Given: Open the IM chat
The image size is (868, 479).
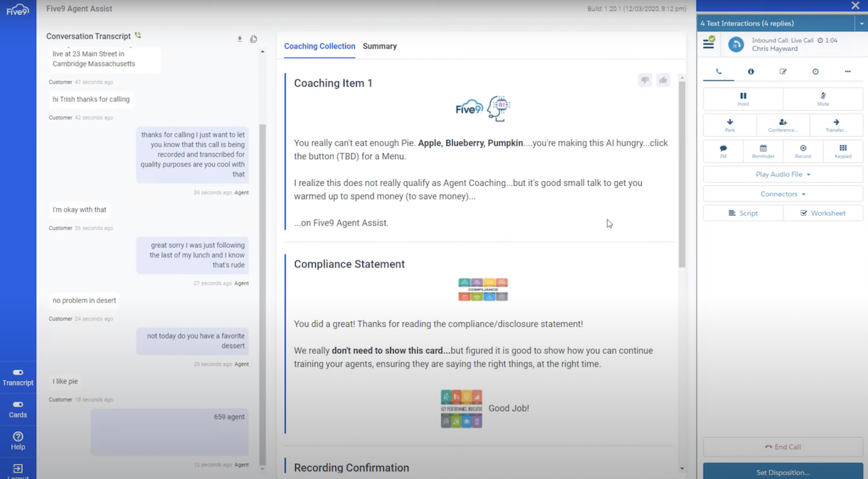Looking at the screenshot, I should click(723, 151).
